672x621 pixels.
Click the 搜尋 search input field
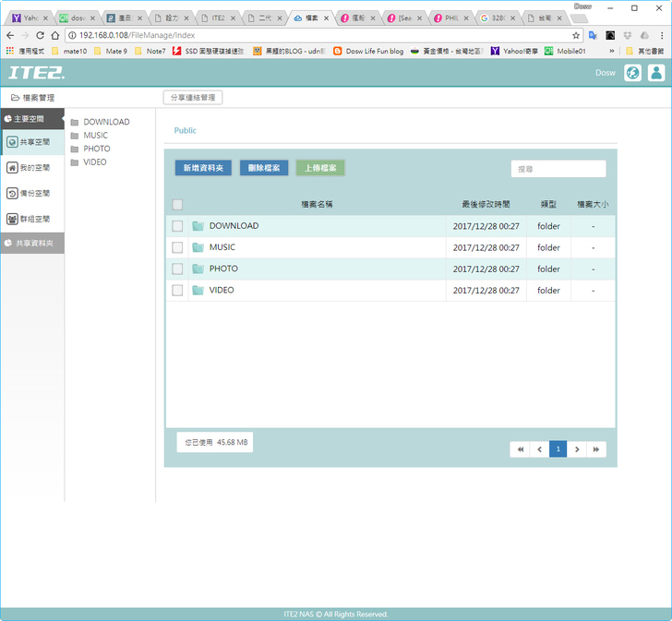pyautogui.click(x=558, y=169)
